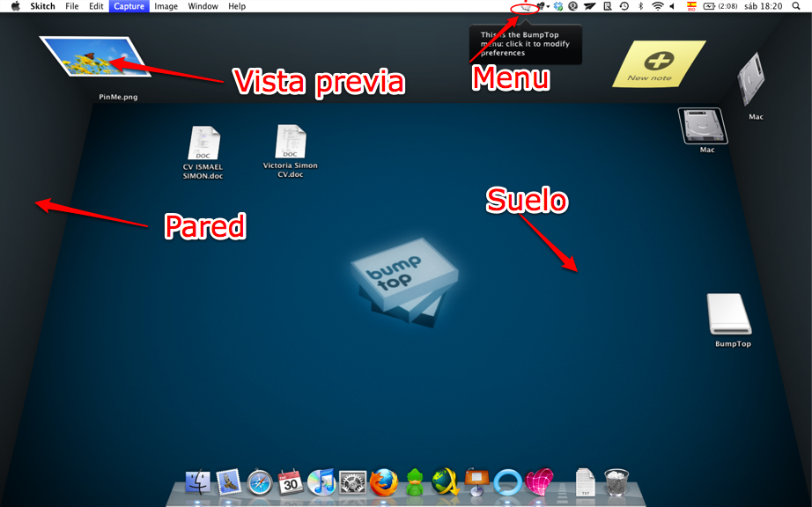Open the TXT document in Dock
This screenshot has width=812, height=507.
click(x=585, y=482)
